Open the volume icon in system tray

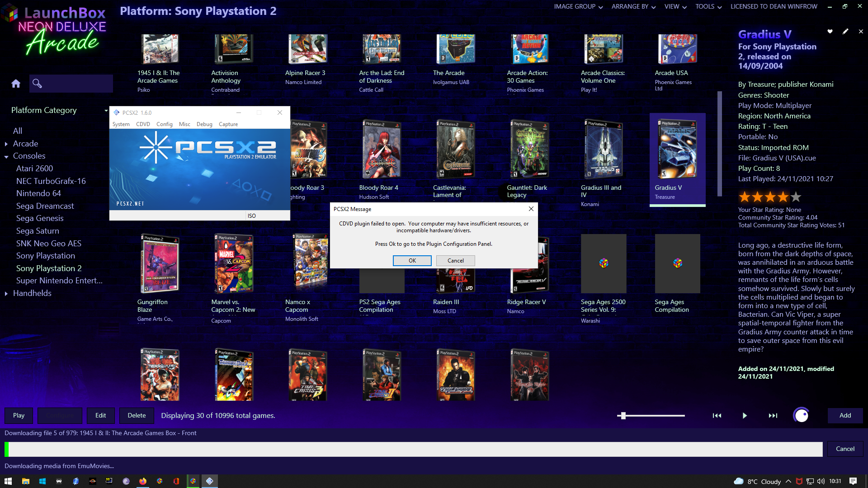click(821, 481)
